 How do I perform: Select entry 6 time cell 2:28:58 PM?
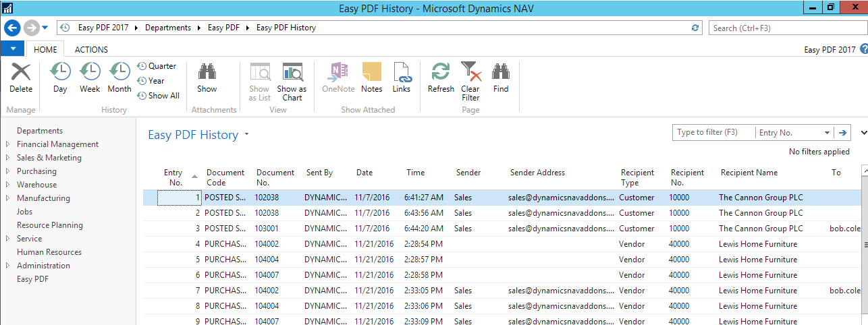(x=427, y=275)
